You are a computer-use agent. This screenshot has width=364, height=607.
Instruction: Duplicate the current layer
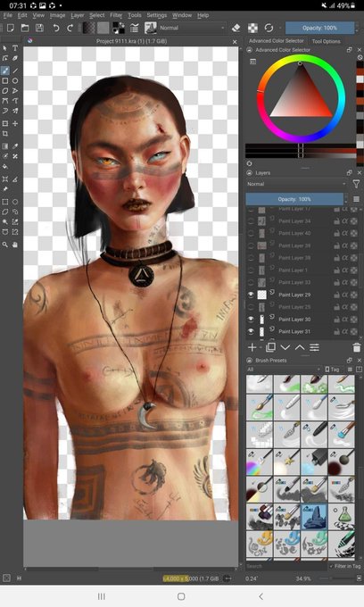point(270,347)
